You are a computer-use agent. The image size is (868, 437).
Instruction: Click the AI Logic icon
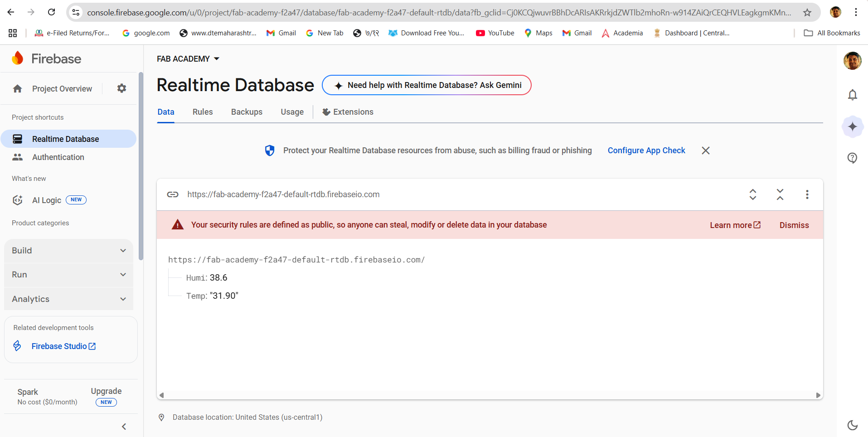[x=18, y=200]
